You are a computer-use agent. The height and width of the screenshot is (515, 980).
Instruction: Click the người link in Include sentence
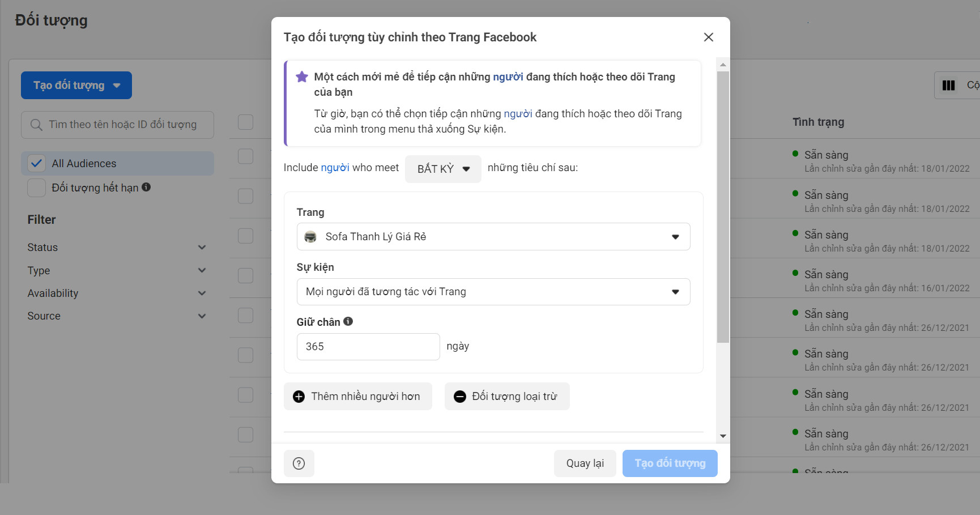coord(335,168)
